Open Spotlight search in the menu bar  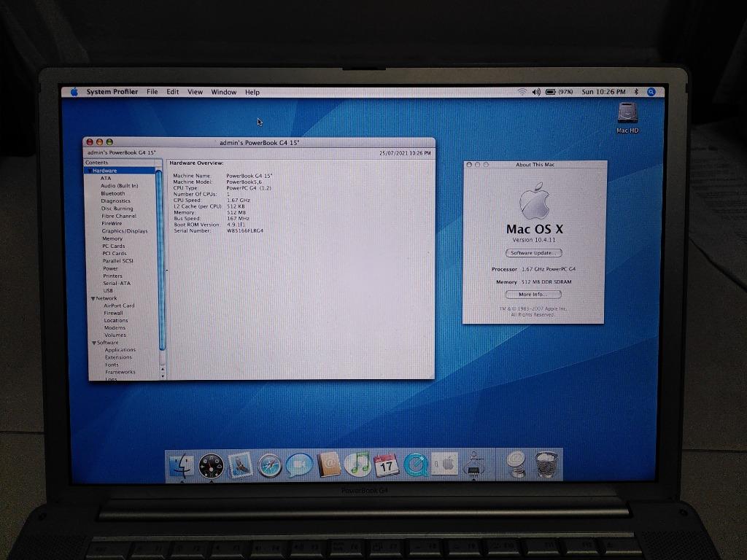click(x=651, y=92)
